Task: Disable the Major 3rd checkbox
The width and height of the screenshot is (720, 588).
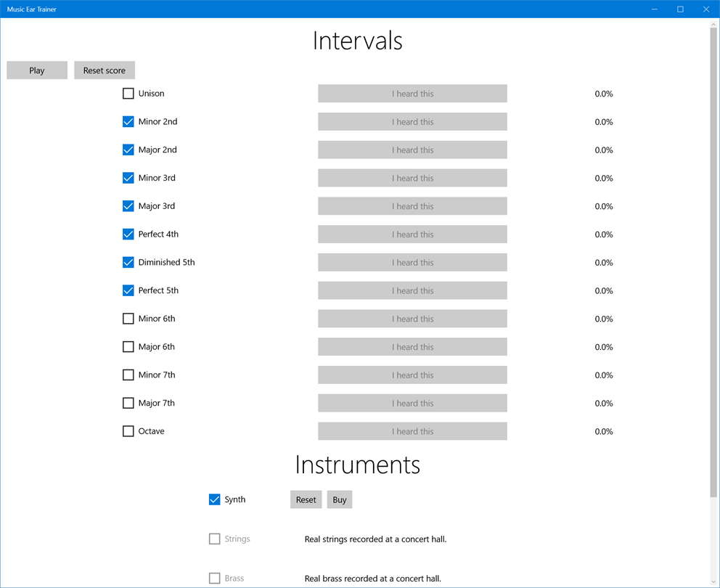Action: [x=128, y=206]
